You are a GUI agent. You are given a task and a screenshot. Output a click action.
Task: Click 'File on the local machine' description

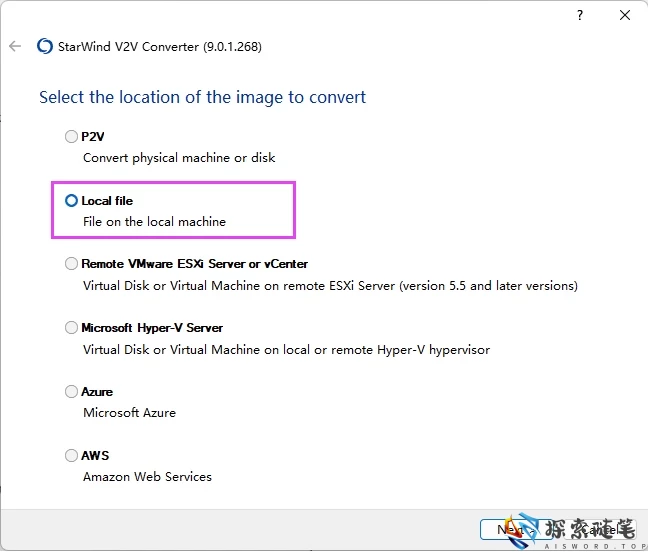(x=154, y=222)
